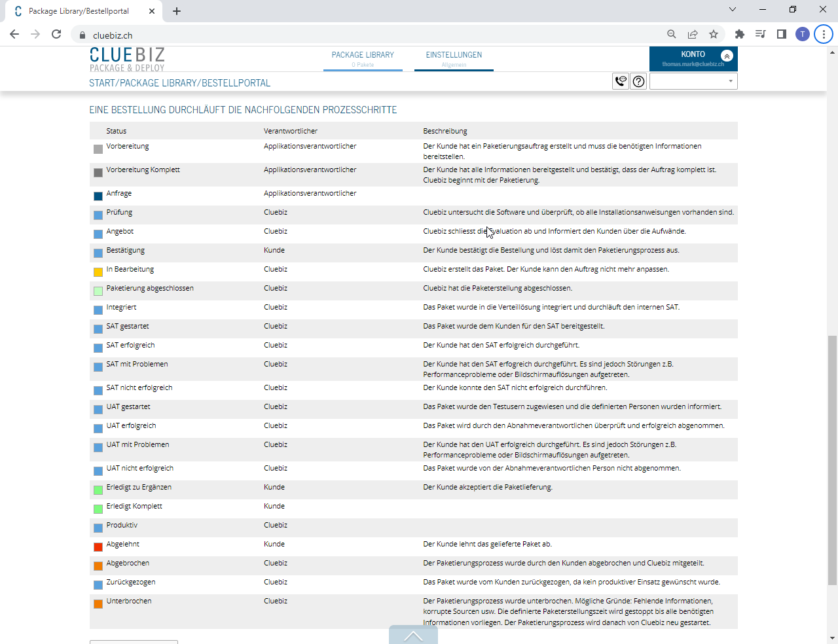
Task: Switch to the Einstellungen tab
Action: (454, 58)
